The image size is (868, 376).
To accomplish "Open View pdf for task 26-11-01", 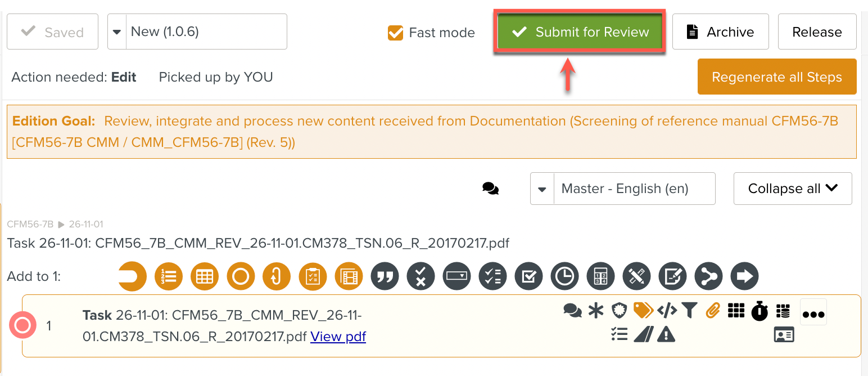I will 338,337.
